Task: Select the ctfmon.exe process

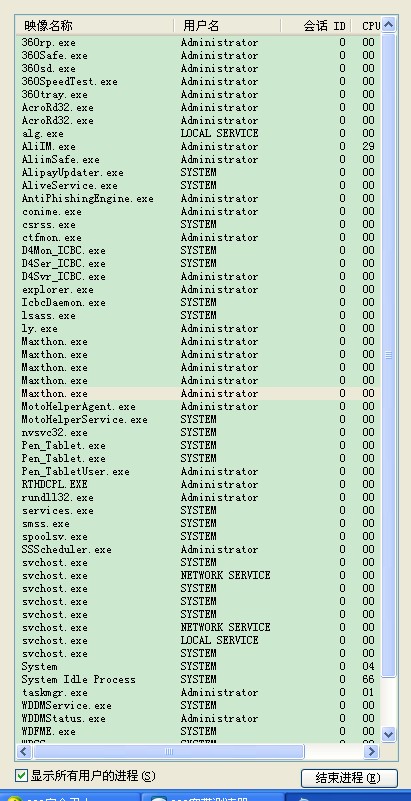Action: [199, 238]
